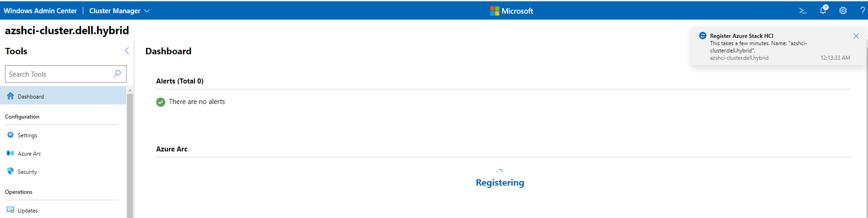Click the help question mark icon

[862, 10]
